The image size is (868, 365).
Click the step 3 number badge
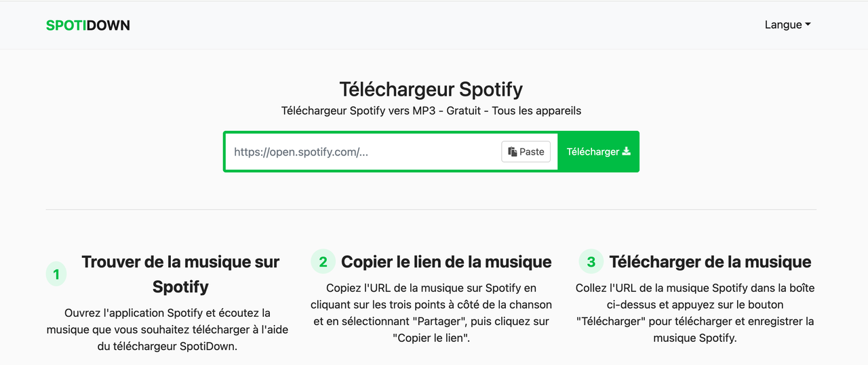[x=591, y=262]
